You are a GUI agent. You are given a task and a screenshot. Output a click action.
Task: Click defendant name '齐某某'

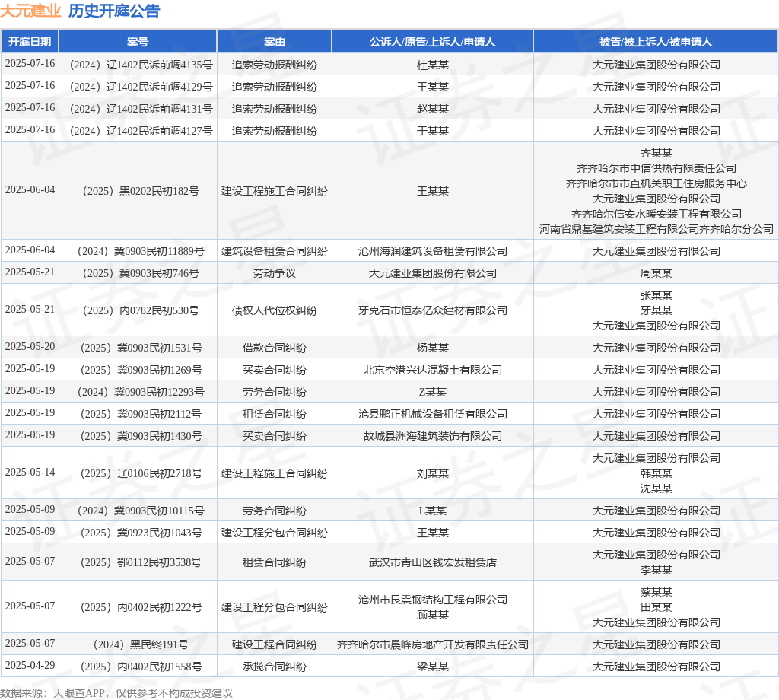[x=657, y=153]
